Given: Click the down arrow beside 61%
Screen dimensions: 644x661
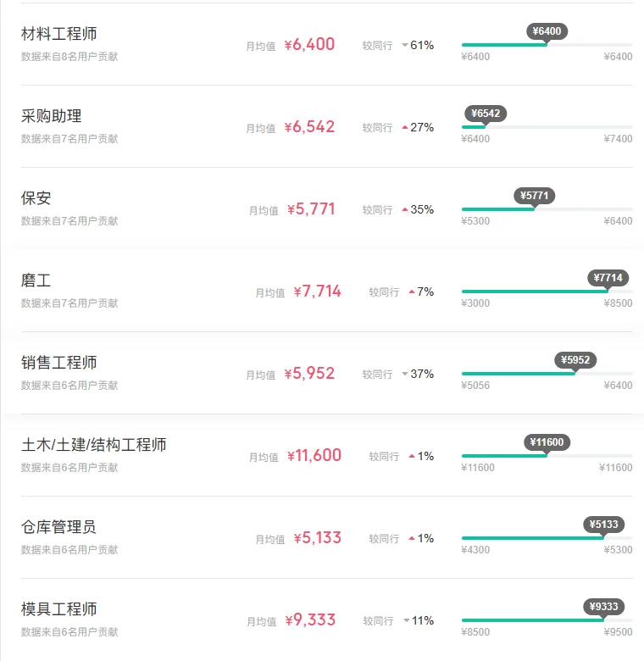Looking at the screenshot, I should [404, 45].
